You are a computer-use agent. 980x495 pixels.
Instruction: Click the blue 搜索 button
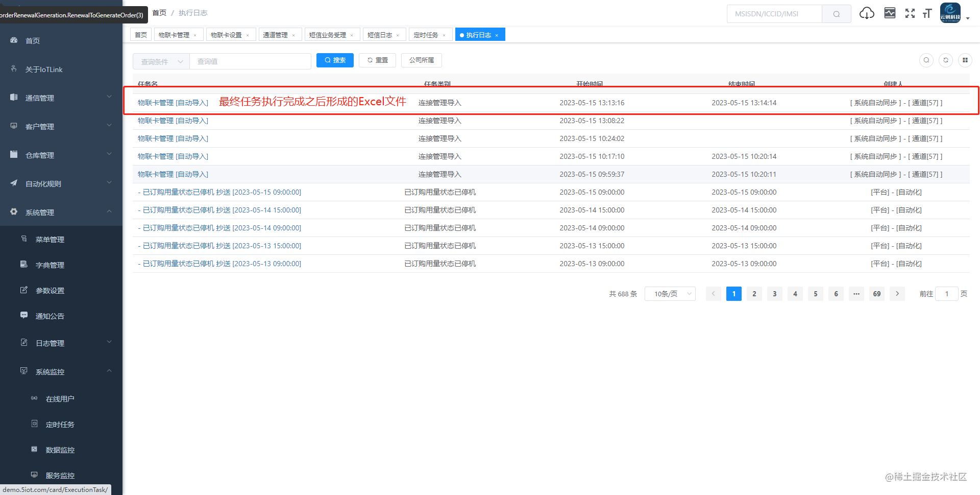click(335, 60)
